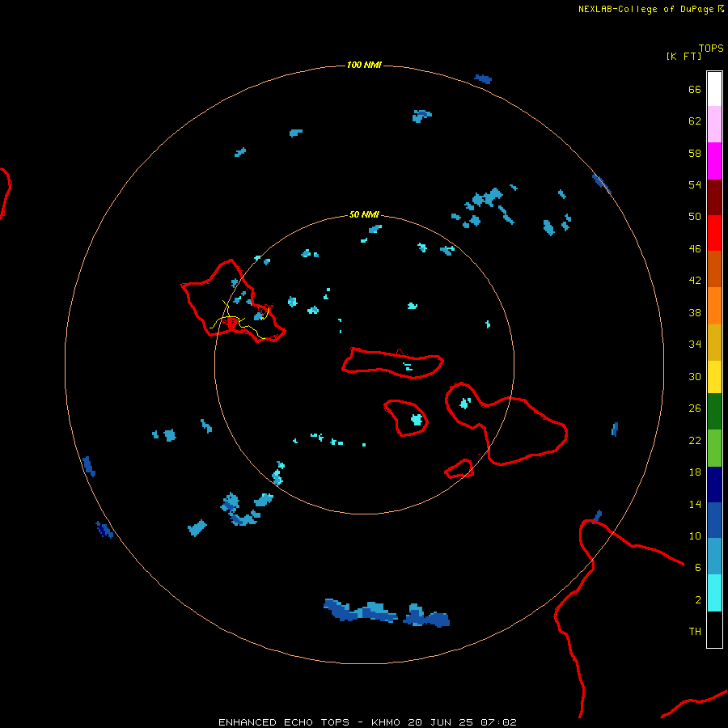Click the 07:02 timestamp in caption

pos(498,722)
